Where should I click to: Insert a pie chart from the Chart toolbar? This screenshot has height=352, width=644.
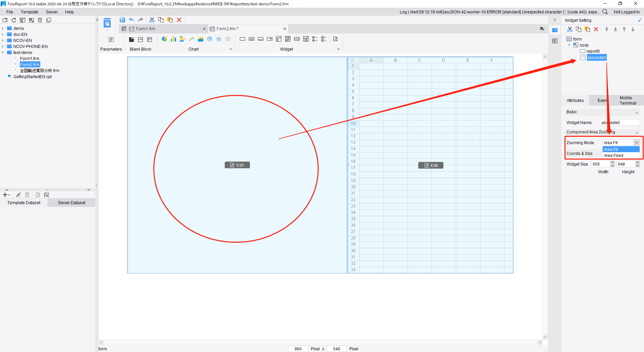164,39
